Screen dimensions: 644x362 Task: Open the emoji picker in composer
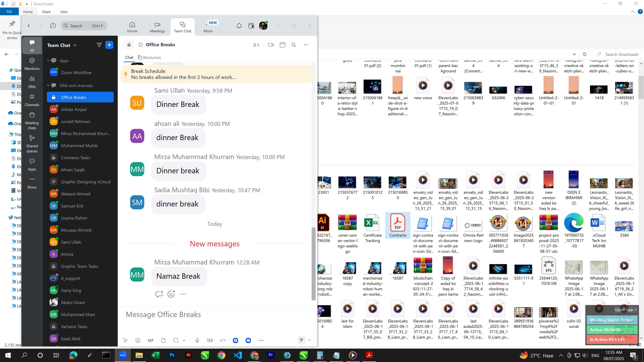(138, 340)
